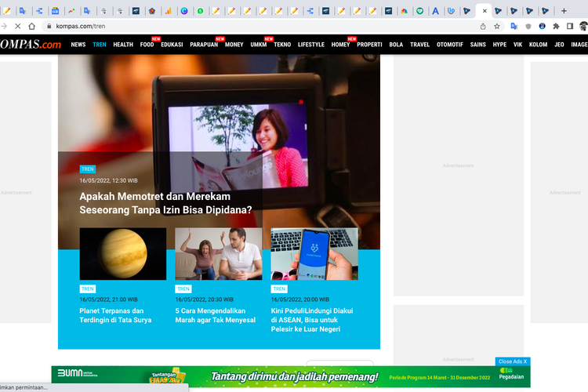The width and height of the screenshot is (588, 392).
Task: Click the gray shield extension icon
Action: point(528,26)
